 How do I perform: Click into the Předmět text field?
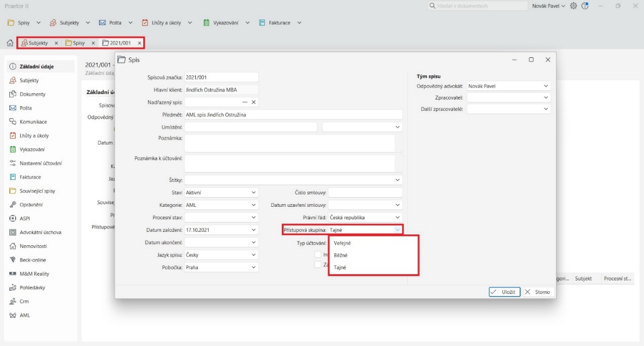(x=293, y=115)
